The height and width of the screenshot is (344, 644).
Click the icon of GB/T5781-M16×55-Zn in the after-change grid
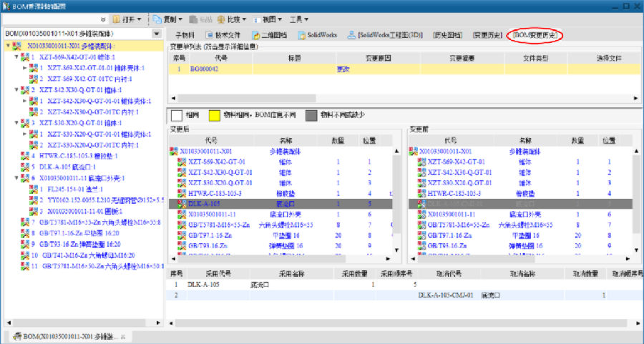point(182,225)
